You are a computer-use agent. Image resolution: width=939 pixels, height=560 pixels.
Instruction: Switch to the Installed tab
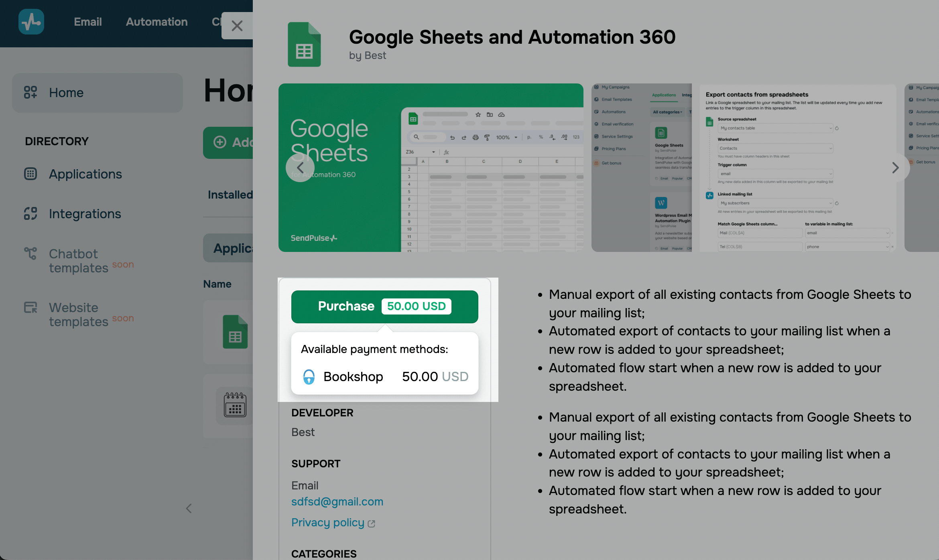click(230, 195)
